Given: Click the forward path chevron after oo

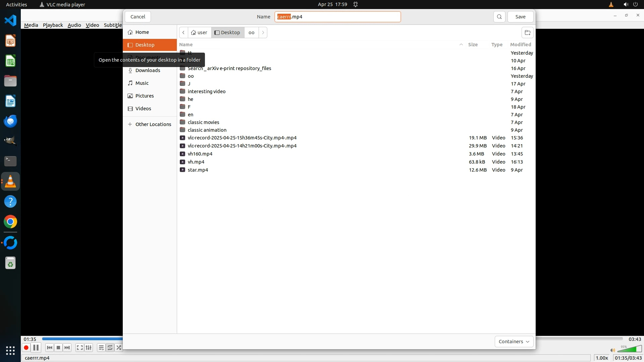Looking at the screenshot, I should (x=263, y=33).
